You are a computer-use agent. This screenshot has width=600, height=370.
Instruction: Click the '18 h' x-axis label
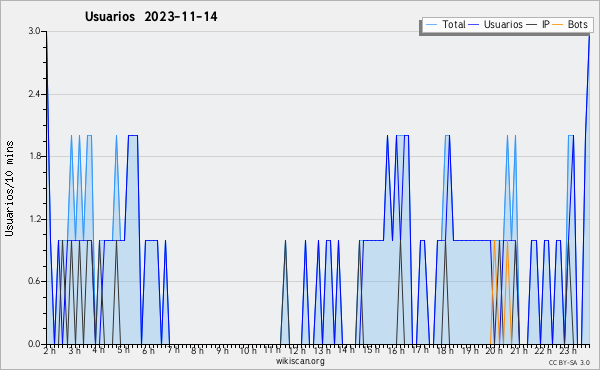coord(445,351)
